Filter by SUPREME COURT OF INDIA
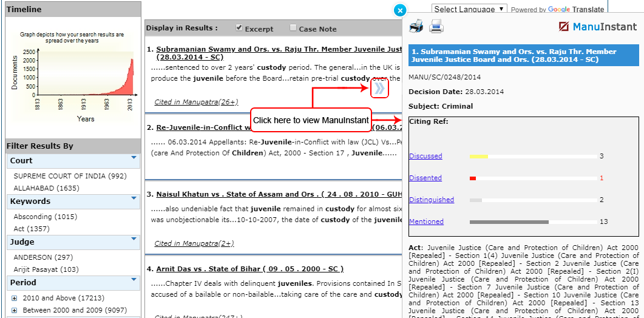644x318 pixels. click(x=70, y=176)
